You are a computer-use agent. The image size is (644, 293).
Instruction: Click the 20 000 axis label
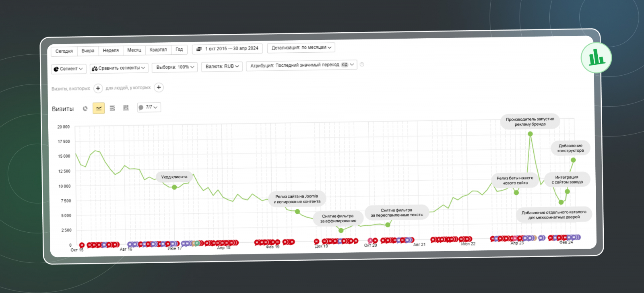(64, 127)
